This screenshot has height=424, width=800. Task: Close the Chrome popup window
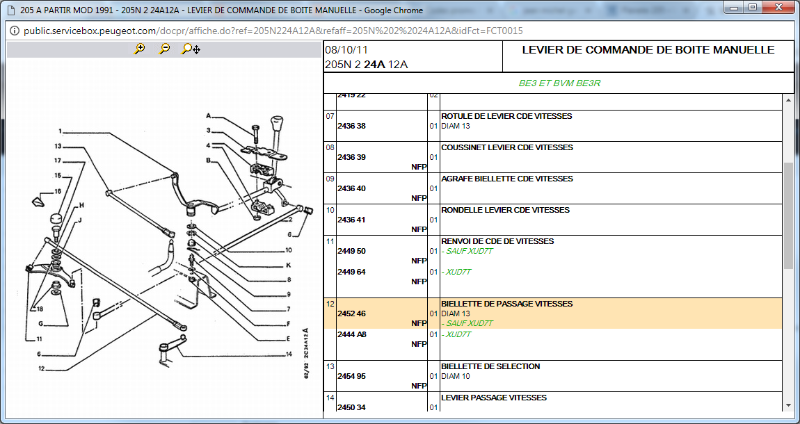click(779, 7)
